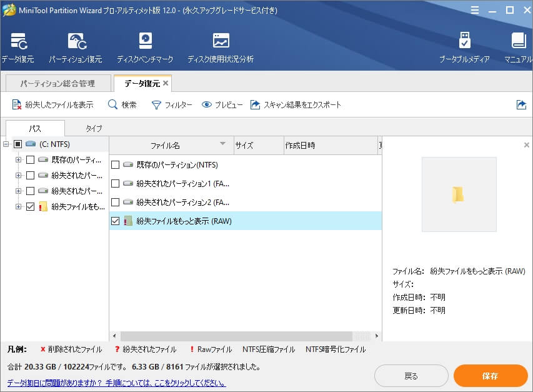The image size is (533, 392).
Task: Click the 戻る button
Action: [411, 376]
